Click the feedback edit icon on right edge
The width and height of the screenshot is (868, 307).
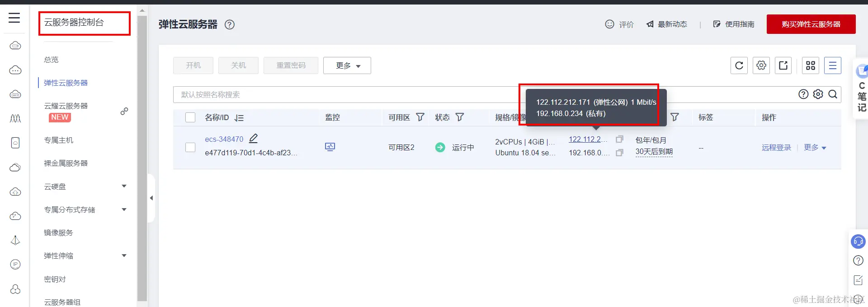(x=858, y=280)
